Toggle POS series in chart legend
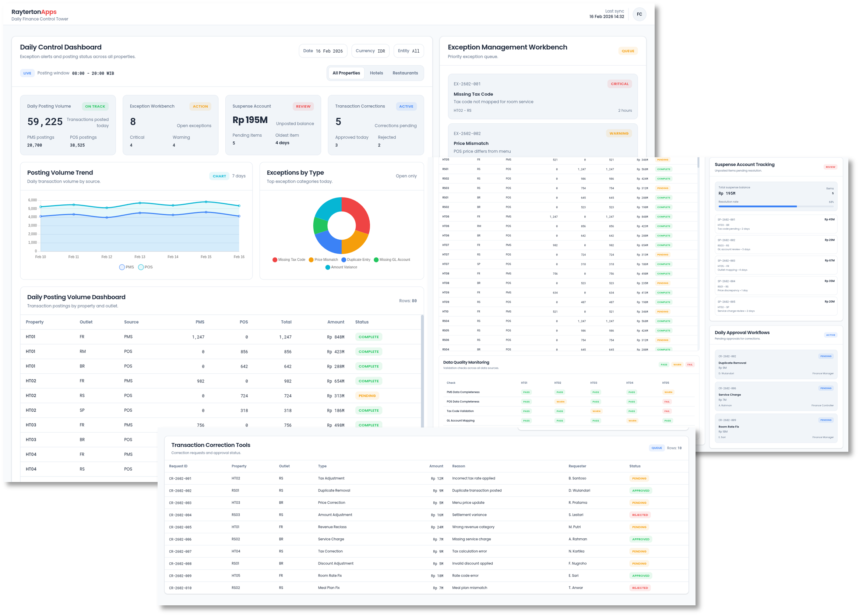859x616 pixels. (x=145, y=267)
